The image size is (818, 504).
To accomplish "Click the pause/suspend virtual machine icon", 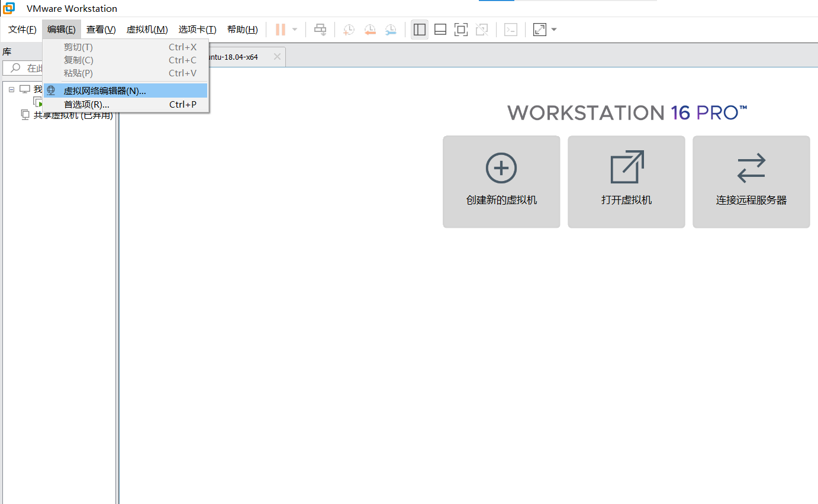I will click(281, 30).
